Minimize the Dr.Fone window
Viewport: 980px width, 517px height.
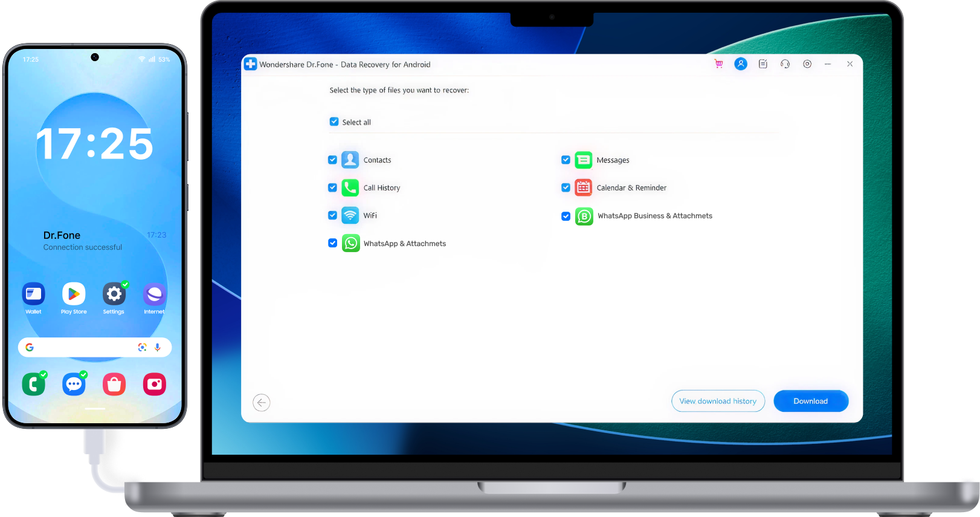[x=828, y=64]
